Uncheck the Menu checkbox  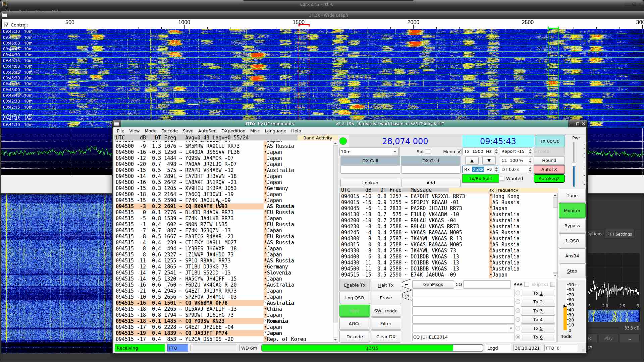pyautogui.click(x=459, y=152)
